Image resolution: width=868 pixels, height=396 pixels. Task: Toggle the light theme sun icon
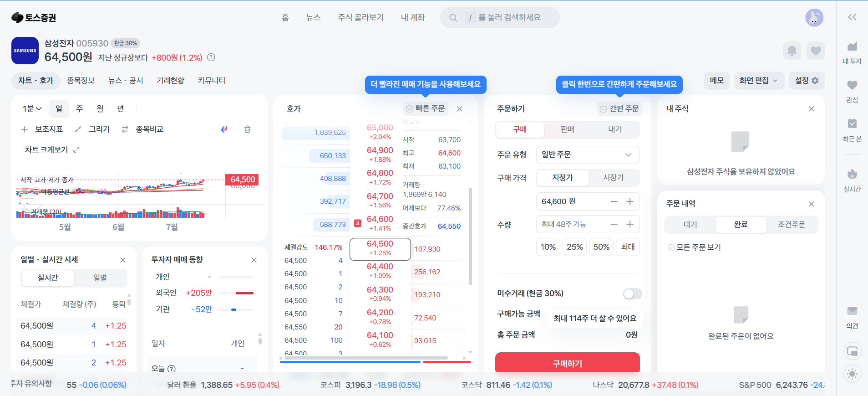point(852,374)
